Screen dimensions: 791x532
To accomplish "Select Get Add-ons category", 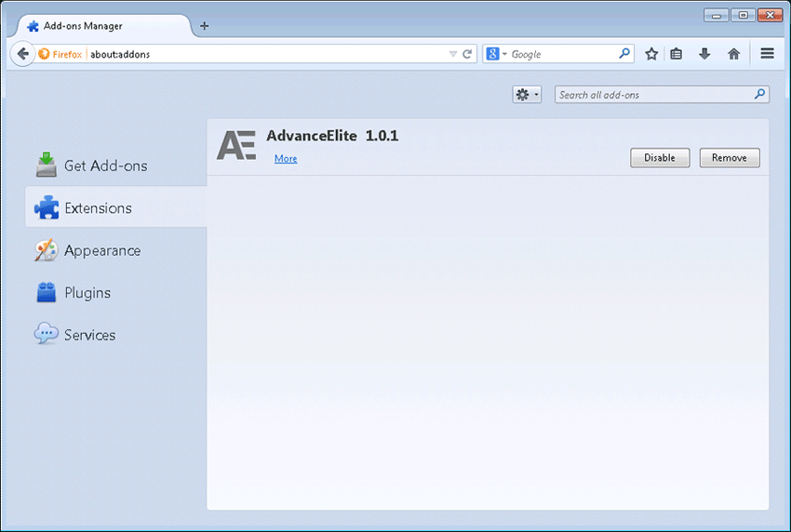I will [x=105, y=166].
